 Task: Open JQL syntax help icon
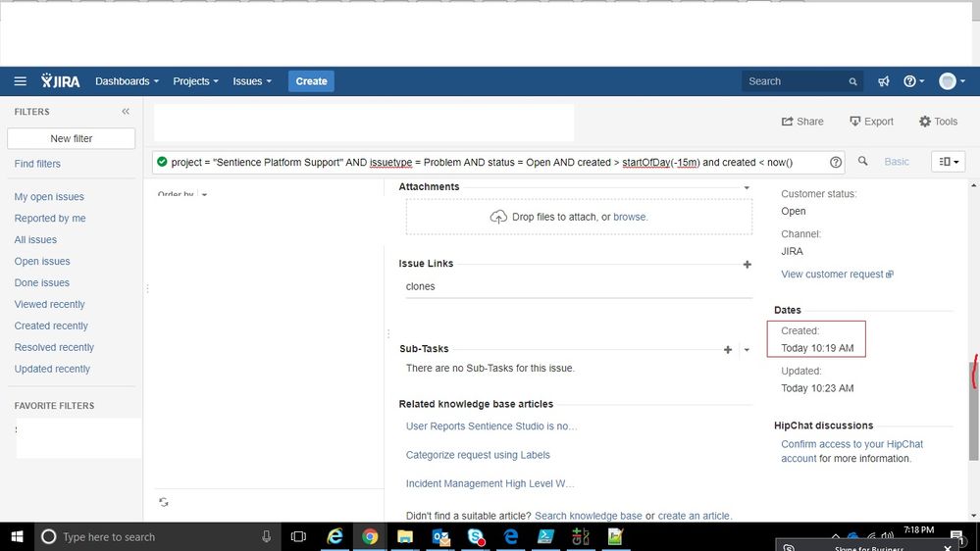[x=836, y=163]
